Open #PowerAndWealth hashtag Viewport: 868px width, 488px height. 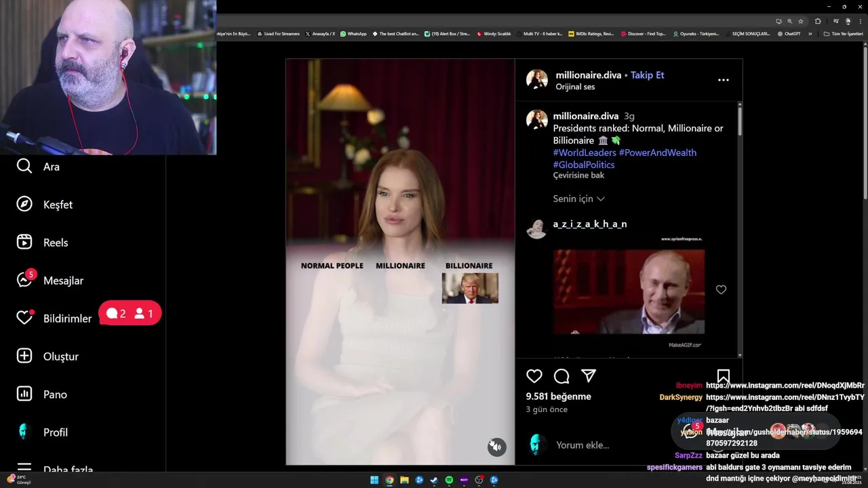pos(658,152)
